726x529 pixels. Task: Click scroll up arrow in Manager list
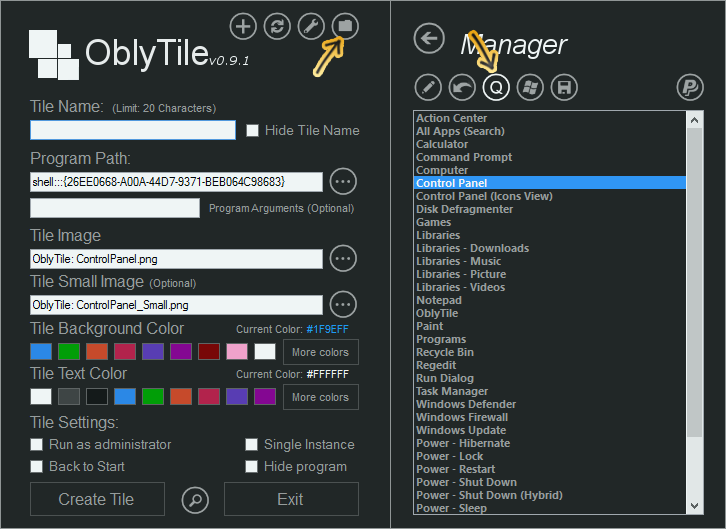coord(695,120)
